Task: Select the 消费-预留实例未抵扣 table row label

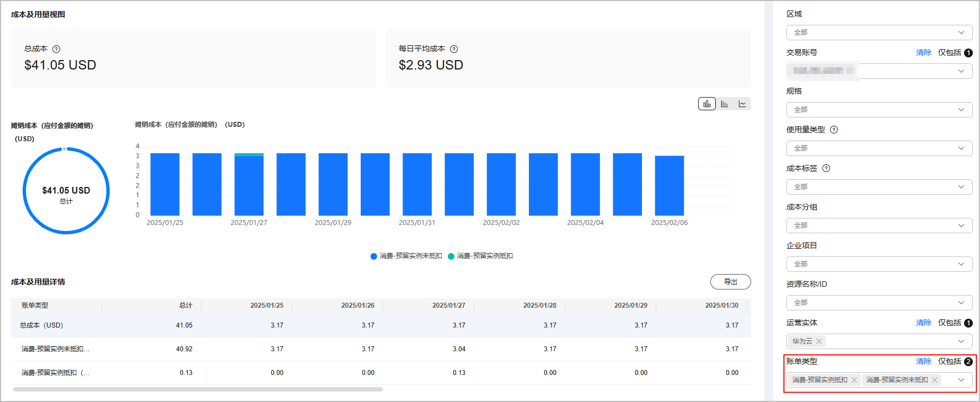Action: (55, 349)
